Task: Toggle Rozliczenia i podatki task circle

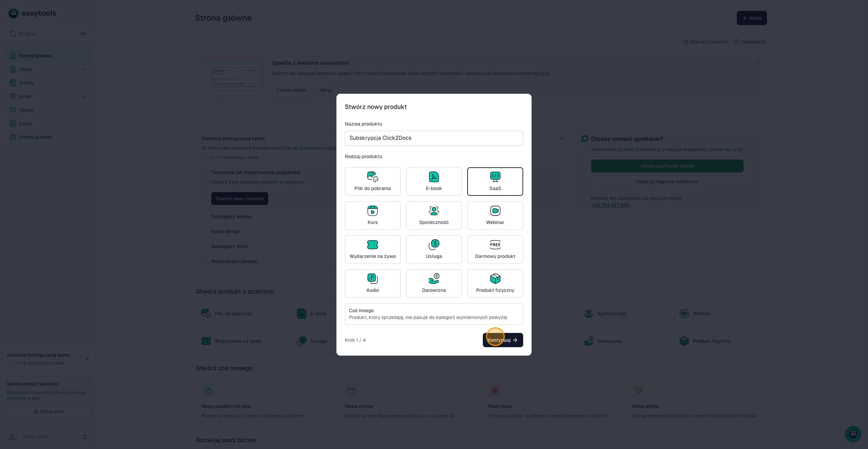Action: point(205,261)
